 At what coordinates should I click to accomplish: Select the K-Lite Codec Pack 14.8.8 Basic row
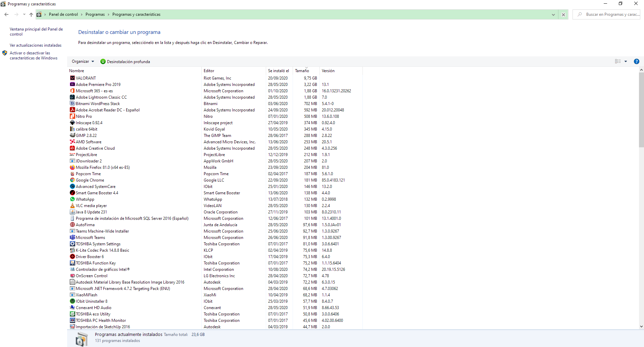(215, 250)
